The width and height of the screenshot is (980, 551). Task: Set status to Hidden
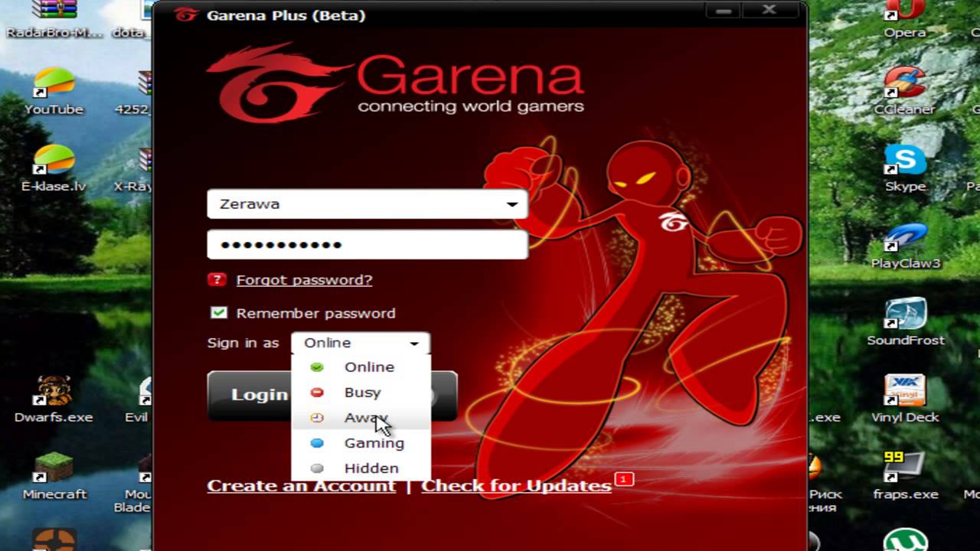(371, 468)
